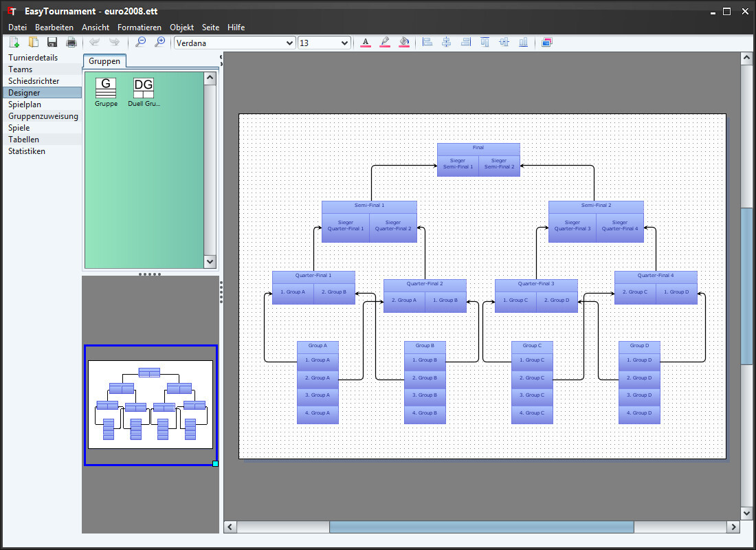Go to Gruppenzuweisung in the sidebar

click(43, 115)
